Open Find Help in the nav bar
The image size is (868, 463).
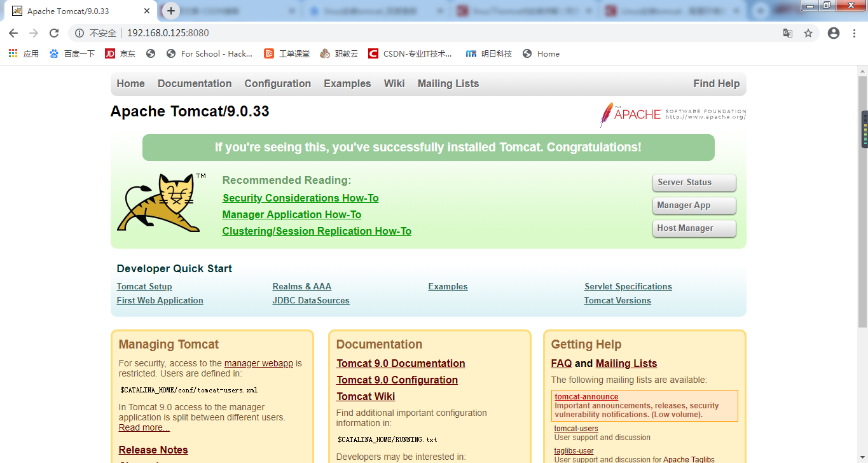point(717,83)
